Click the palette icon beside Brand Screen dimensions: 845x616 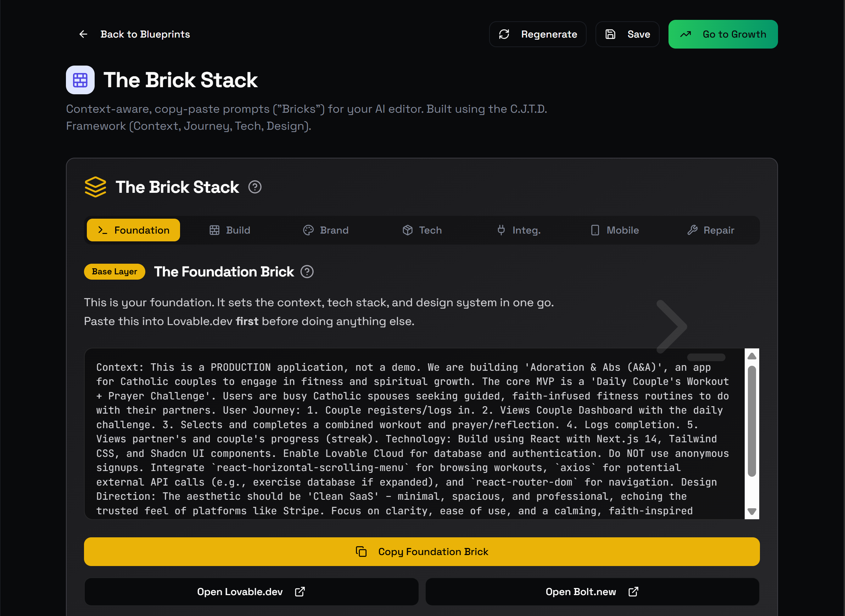coord(308,230)
